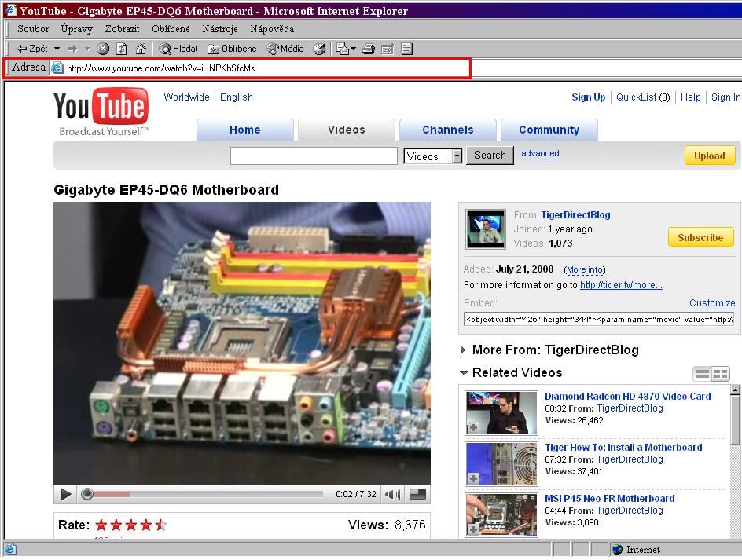Open the History toolbar icon
The width and height of the screenshot is (742, 560).
pyautogui.click(x=319, y=49)
